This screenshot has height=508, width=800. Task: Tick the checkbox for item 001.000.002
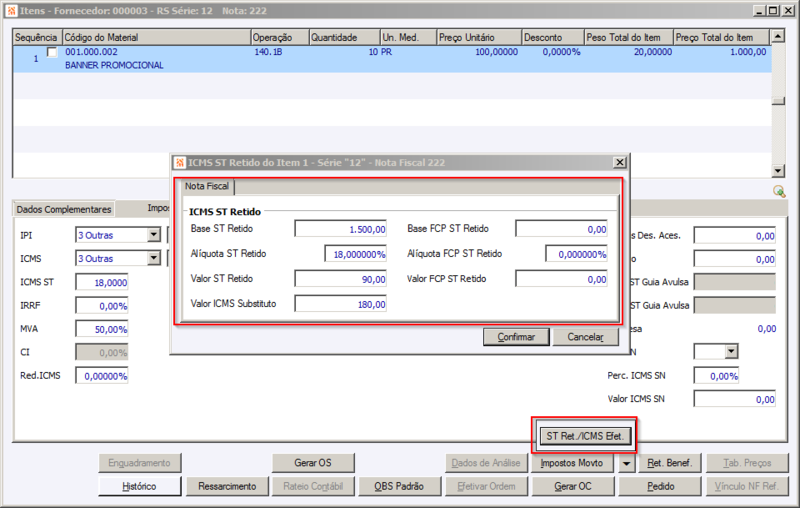coord(52,52)
